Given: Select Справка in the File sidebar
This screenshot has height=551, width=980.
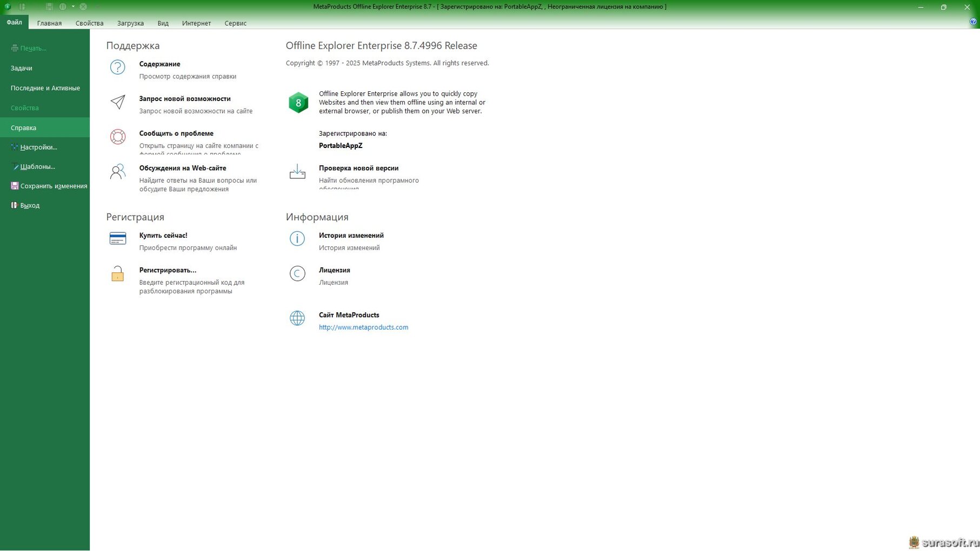Looking at the screenshot, I should (45, 127).
